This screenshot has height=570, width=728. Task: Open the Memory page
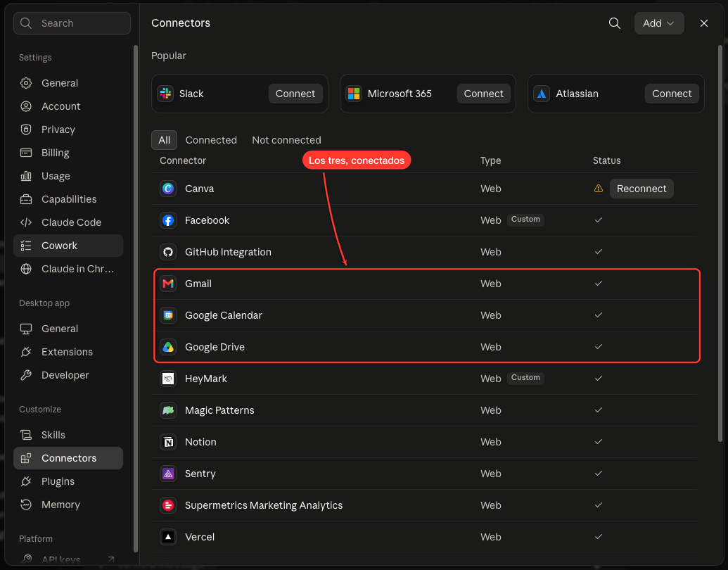point(68,505)
